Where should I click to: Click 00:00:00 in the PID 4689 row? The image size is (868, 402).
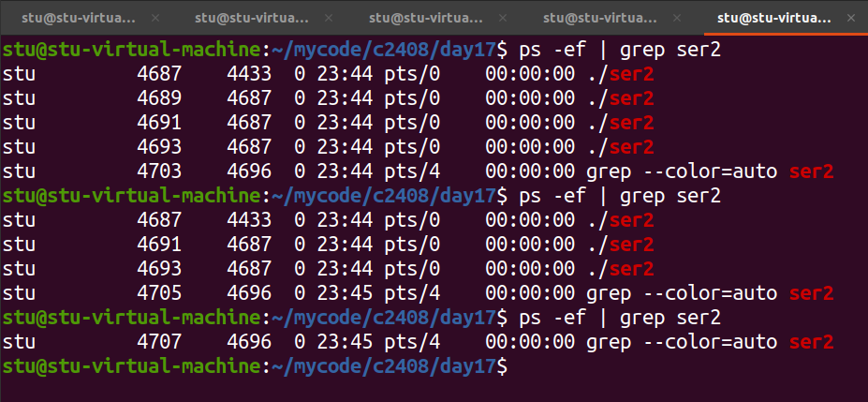coord(530,98)
